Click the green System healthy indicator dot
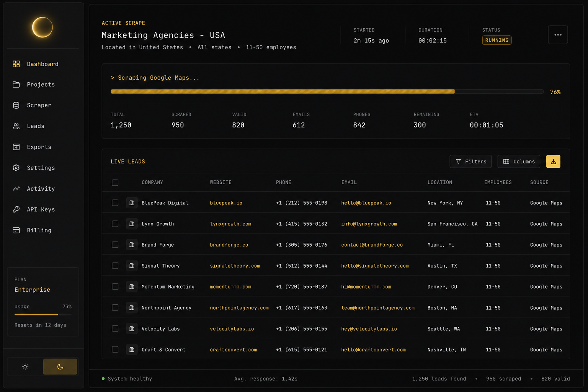Image resolution: width=588 pixels, height=392 pixels. [103, 379]
